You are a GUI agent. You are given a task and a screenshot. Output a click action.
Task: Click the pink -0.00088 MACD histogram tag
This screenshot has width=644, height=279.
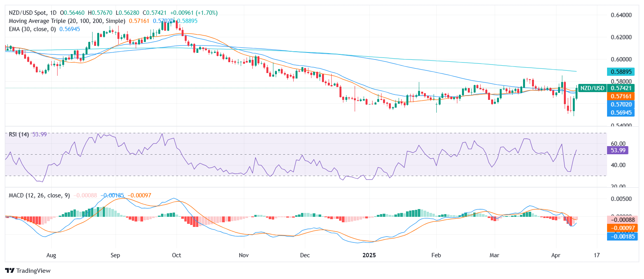tap(622, 220)
